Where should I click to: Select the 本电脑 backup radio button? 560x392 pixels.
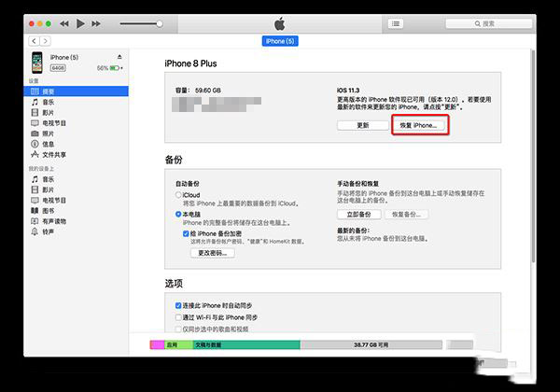click(178, 215)
